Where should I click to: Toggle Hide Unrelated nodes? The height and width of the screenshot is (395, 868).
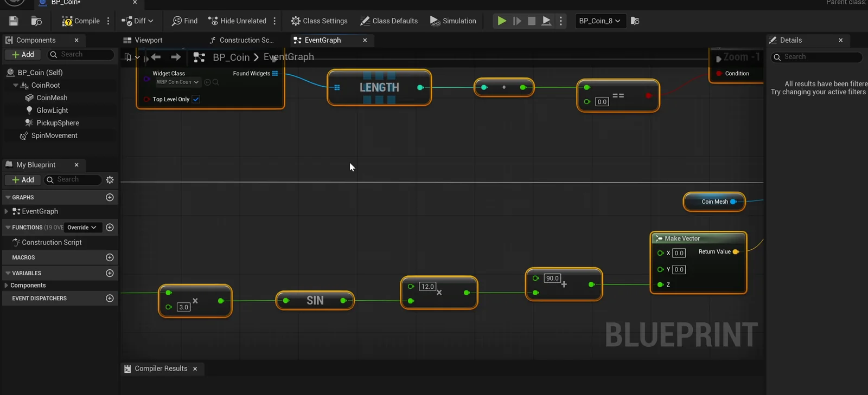coord(238,21)
